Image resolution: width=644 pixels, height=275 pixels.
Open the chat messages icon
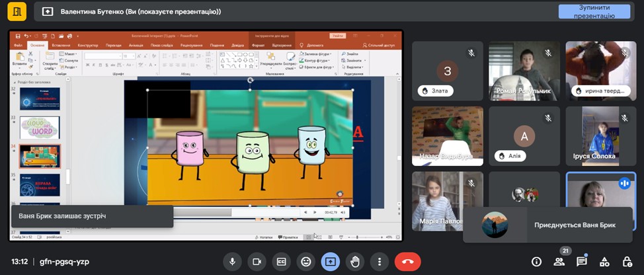tap(581, 262)
